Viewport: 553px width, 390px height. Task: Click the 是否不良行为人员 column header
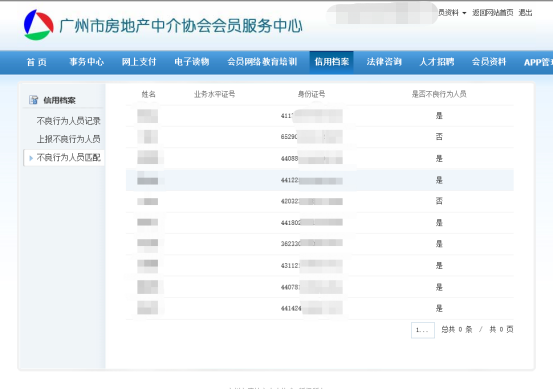click(439, 94)
